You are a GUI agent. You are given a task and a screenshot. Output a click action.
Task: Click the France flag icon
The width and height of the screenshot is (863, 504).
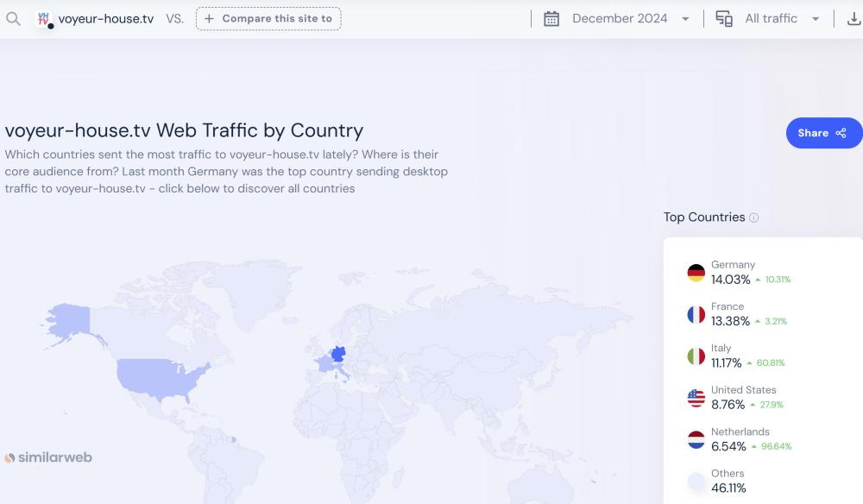(x=696, y=314)
